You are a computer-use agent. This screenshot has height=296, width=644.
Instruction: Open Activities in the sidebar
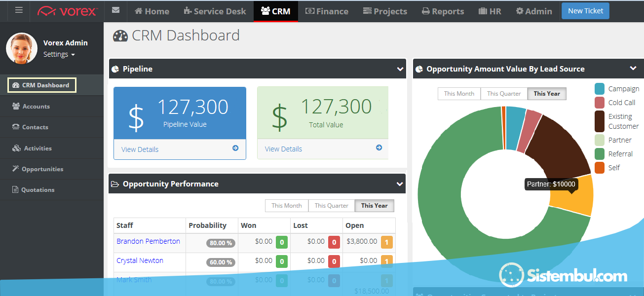tap(38, 148)
